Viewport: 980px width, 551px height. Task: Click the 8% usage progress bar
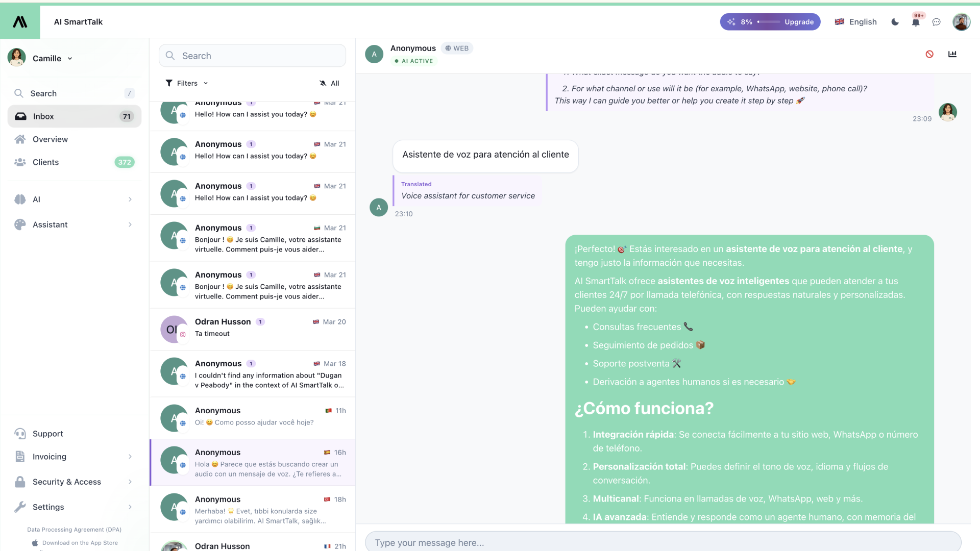(x=769, y=22)
